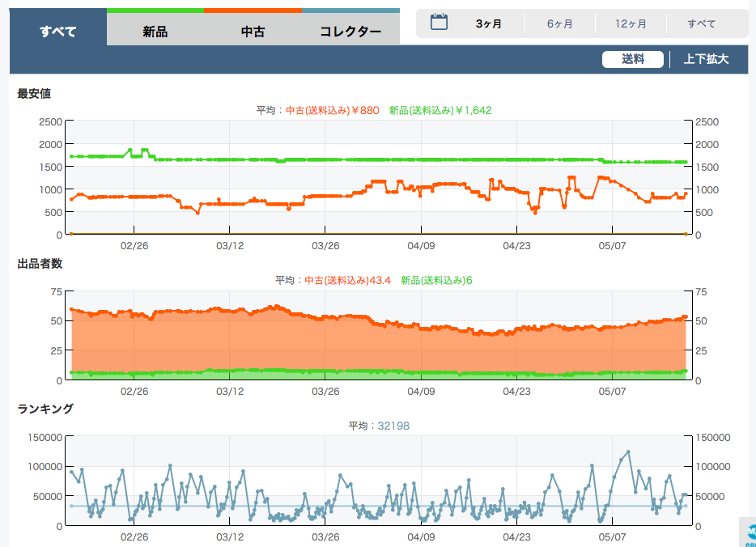This screenshot has height=547, width=756.
Task: Click the 04/09 date label under 最安値 chart
Action: (421, 244)
